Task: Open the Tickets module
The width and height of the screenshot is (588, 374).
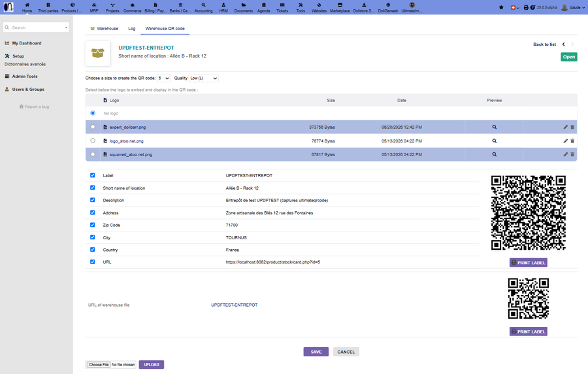Action: pyautogui.click(x=282, y=7)
